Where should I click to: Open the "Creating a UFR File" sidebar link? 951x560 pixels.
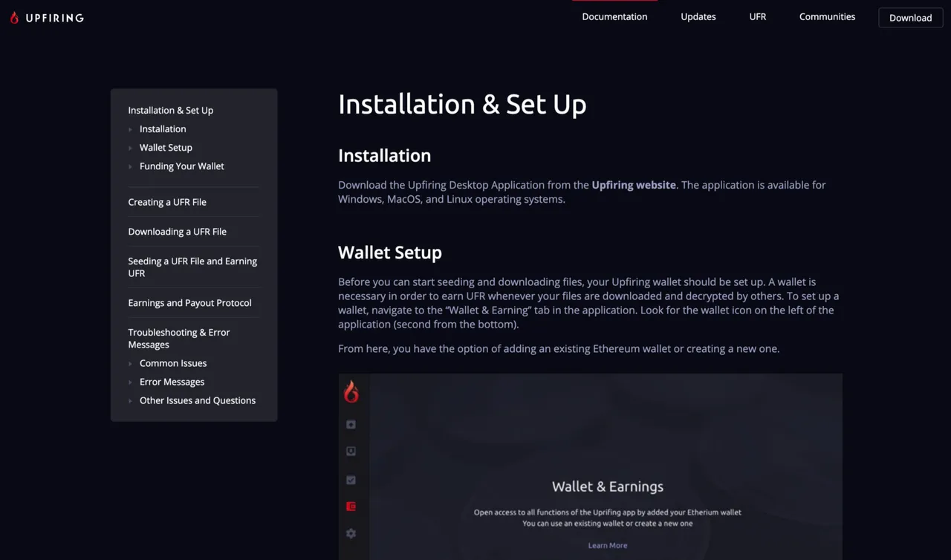(x=167, y=201)
